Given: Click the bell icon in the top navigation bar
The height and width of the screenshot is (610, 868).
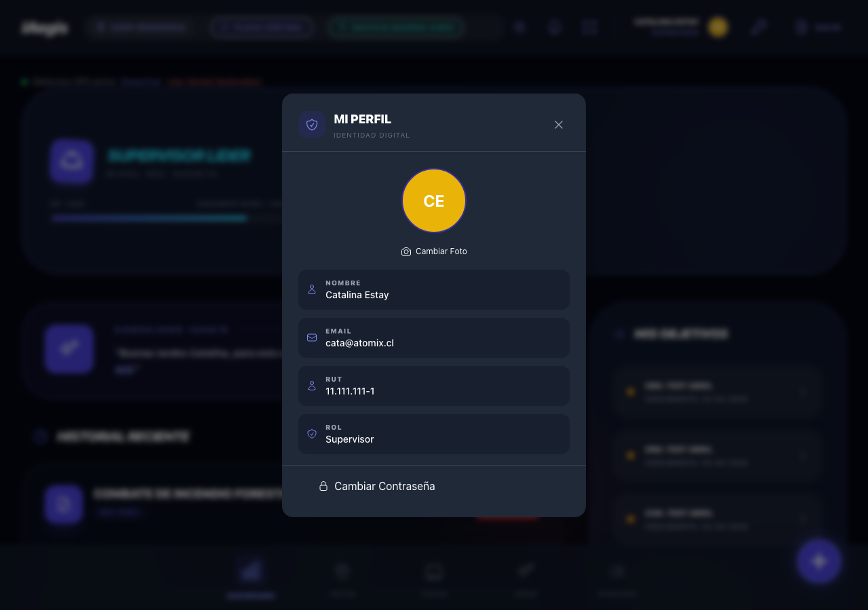Looking at the screenshot, I should click(x=554, y=27).
